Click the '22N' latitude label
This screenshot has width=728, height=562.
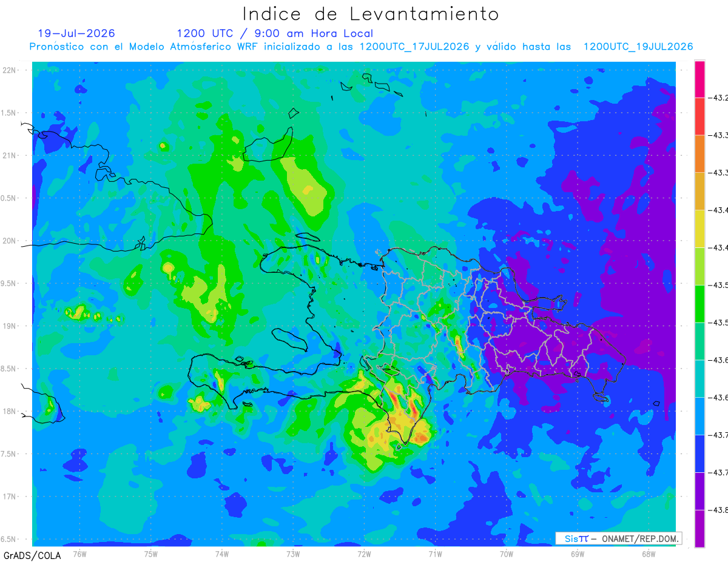(10, 70)
